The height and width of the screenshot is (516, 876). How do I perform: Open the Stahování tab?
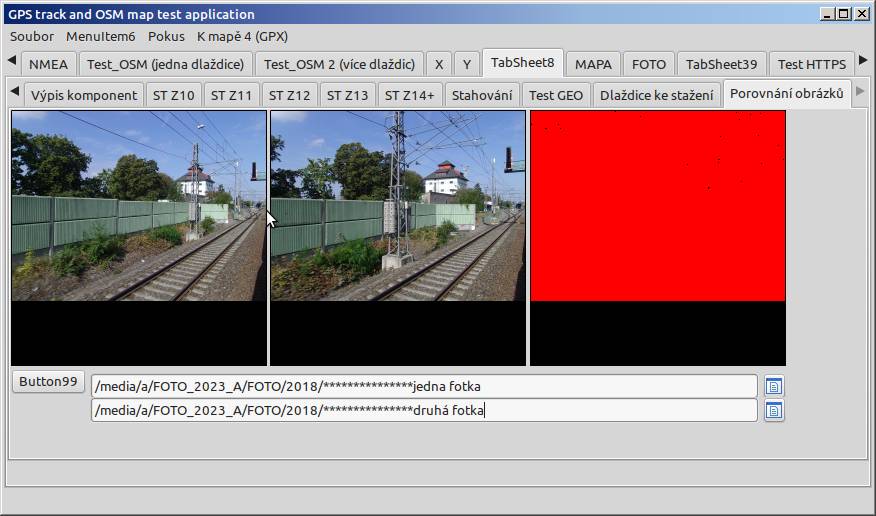point(482,95)
